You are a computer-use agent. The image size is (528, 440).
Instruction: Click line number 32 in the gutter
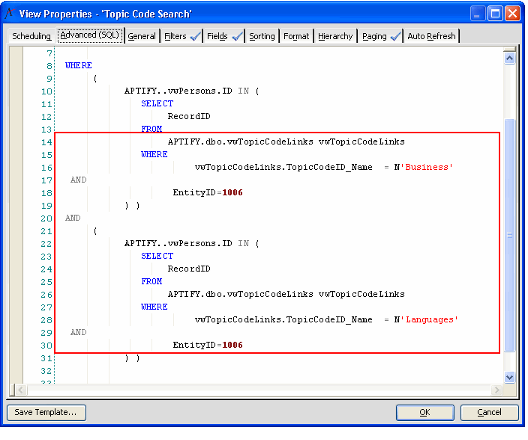[46, 371]
